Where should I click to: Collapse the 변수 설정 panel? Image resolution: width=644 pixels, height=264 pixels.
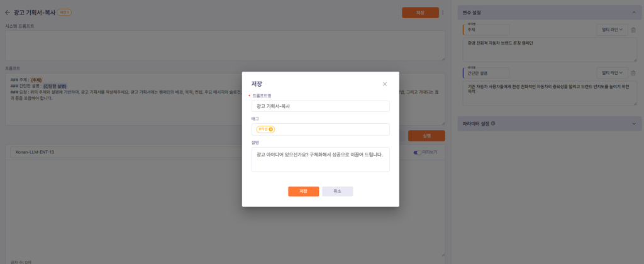tap(634, 13)
